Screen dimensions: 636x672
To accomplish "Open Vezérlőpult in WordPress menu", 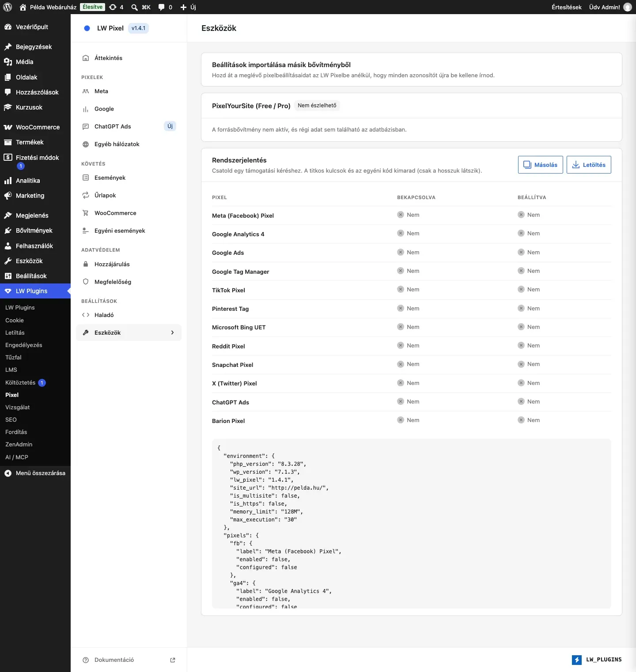I will (x=35, y=27).
